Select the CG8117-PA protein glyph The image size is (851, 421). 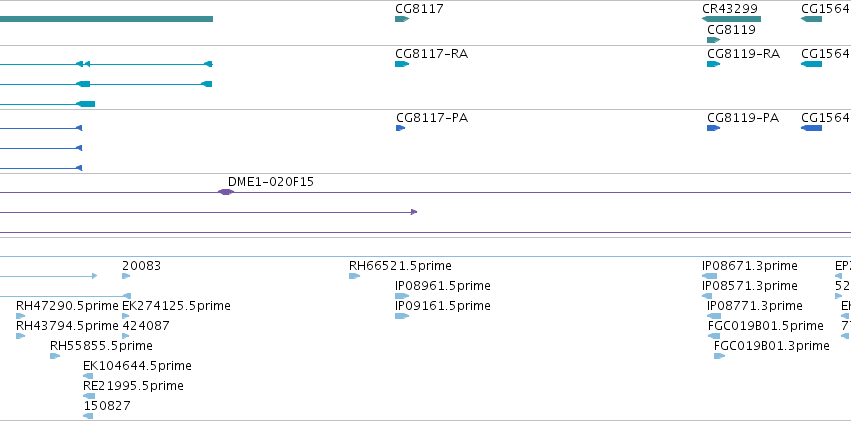[401, 128]
